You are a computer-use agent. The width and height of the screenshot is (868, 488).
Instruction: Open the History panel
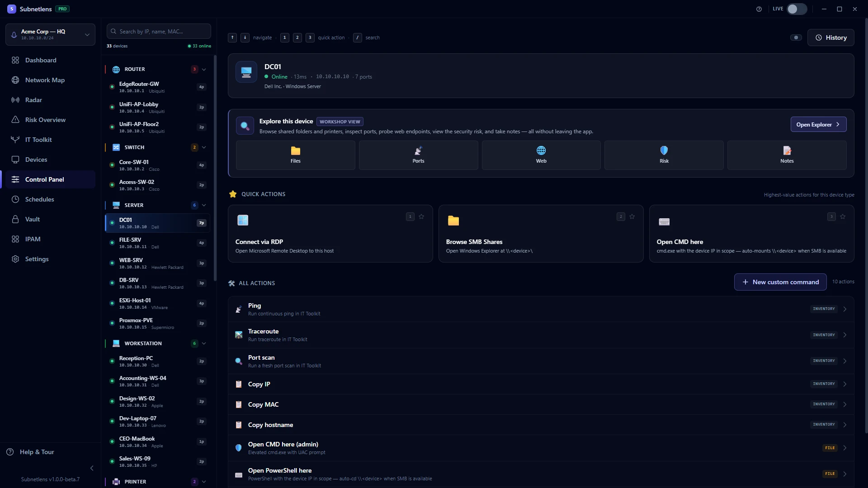click(x=830, y=38)
